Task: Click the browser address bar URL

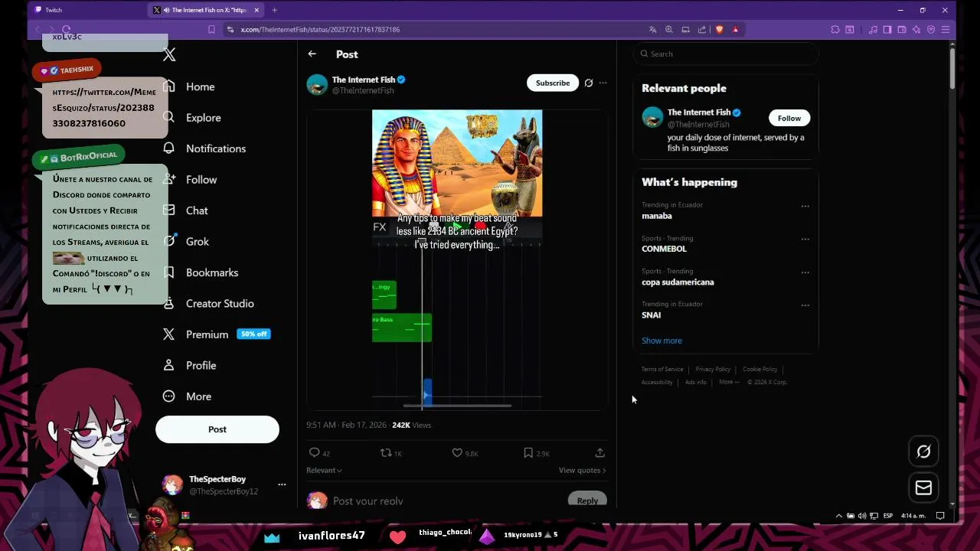Action: click(320, 29)
